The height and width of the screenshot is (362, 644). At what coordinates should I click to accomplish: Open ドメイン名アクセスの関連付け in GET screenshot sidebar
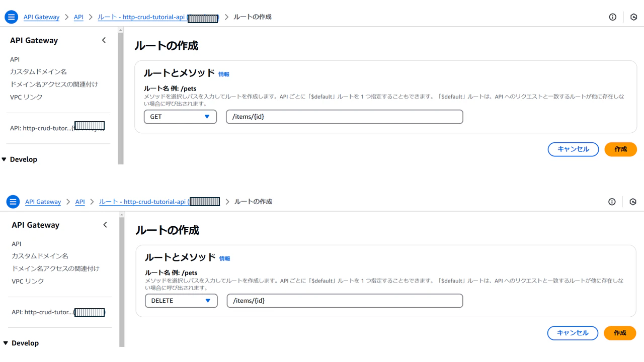coord(54,84)
